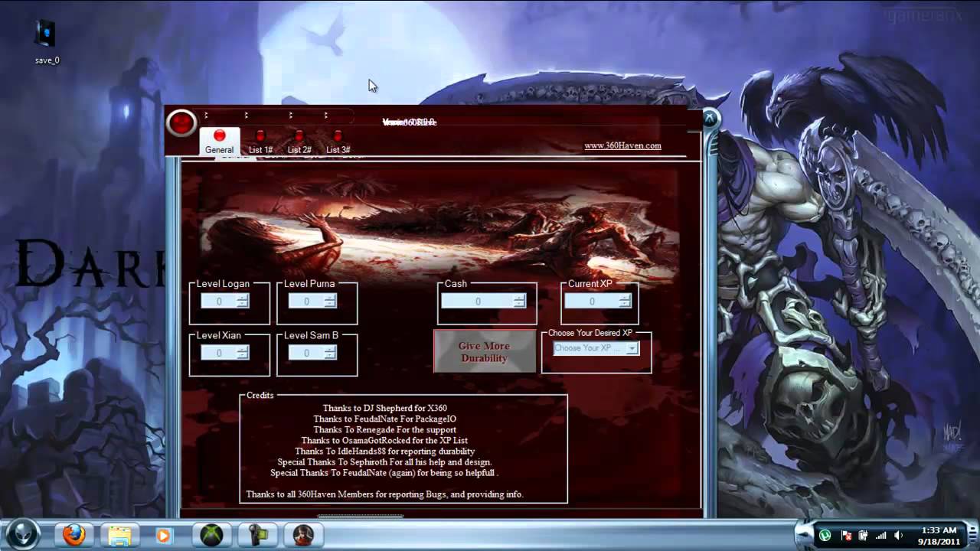
Task: Open the red orb application menu
Action: click(181, 123)
